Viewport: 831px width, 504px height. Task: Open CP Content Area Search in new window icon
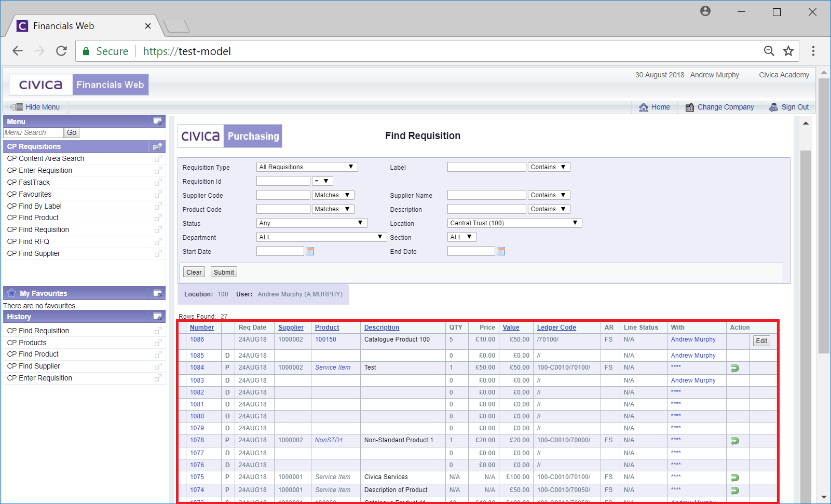[158, 158]
